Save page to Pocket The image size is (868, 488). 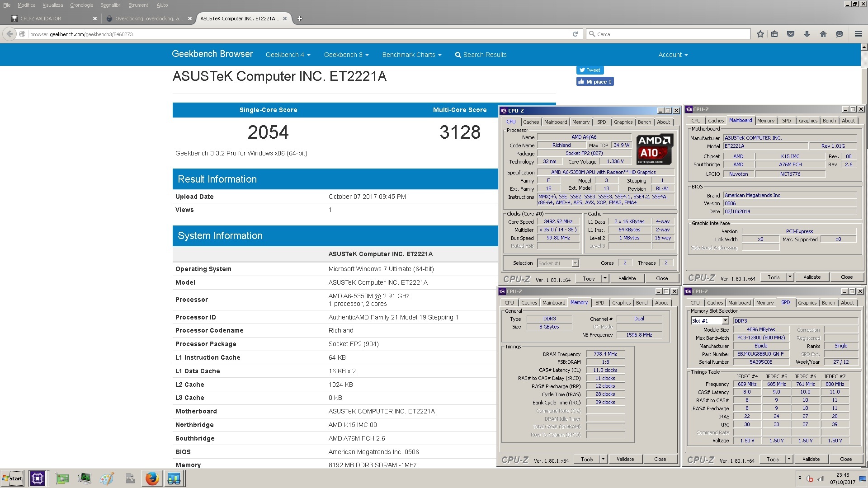tap(791, 34)
